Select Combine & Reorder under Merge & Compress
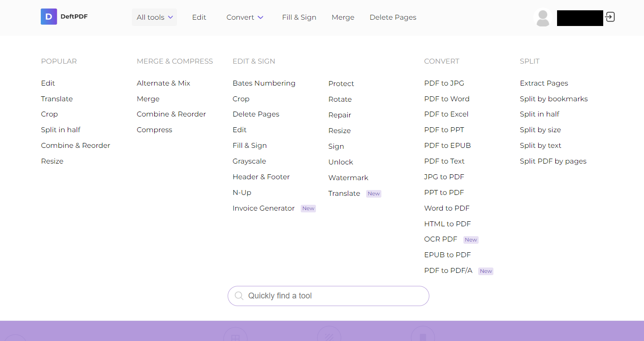This screenshot has height=341, width=644. [171, 114]
